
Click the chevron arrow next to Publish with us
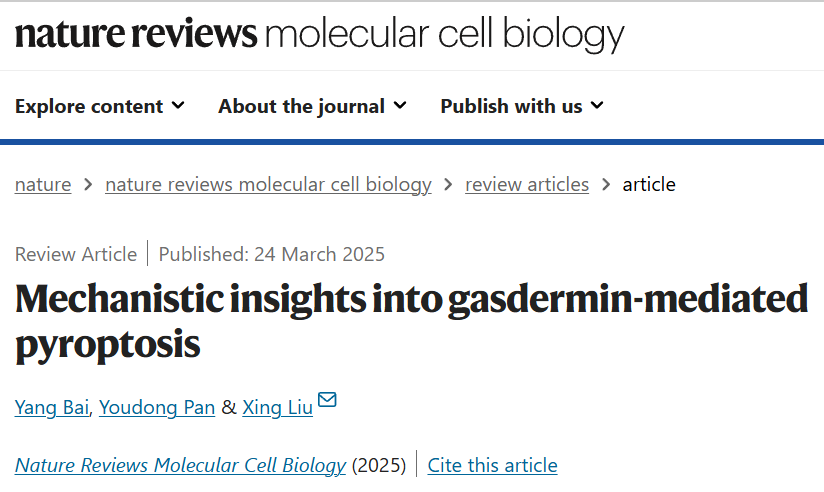point(597,106)
